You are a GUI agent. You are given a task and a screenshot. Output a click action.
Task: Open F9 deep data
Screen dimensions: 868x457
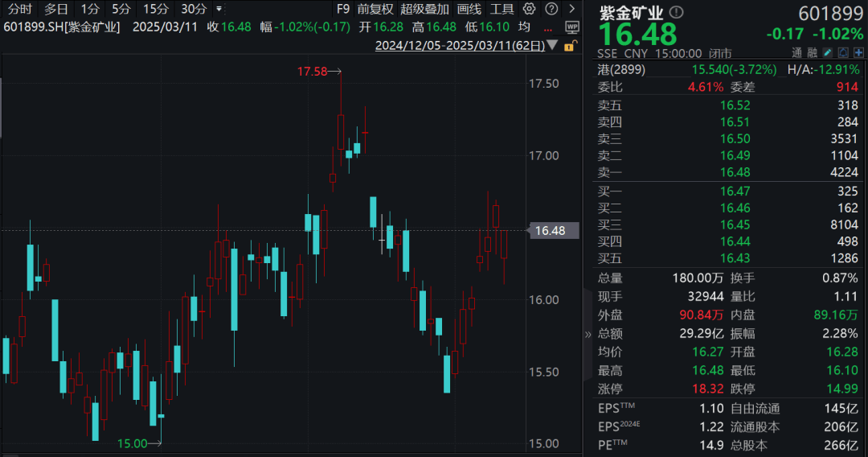(343, 9)
